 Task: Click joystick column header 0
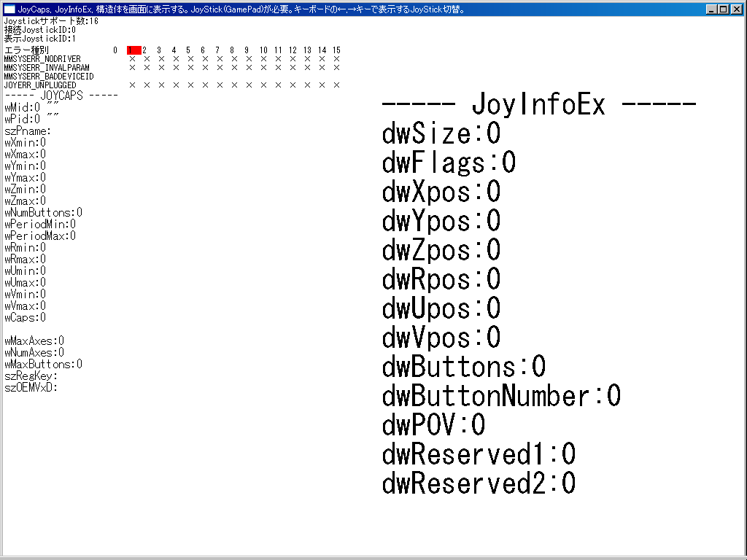click(x=115, y=50)
